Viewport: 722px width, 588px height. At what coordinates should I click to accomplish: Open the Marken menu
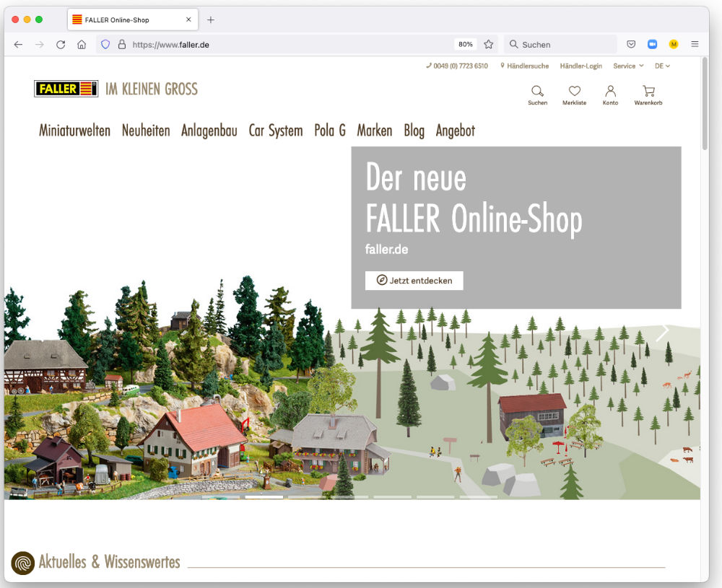(x=374, y=131)
